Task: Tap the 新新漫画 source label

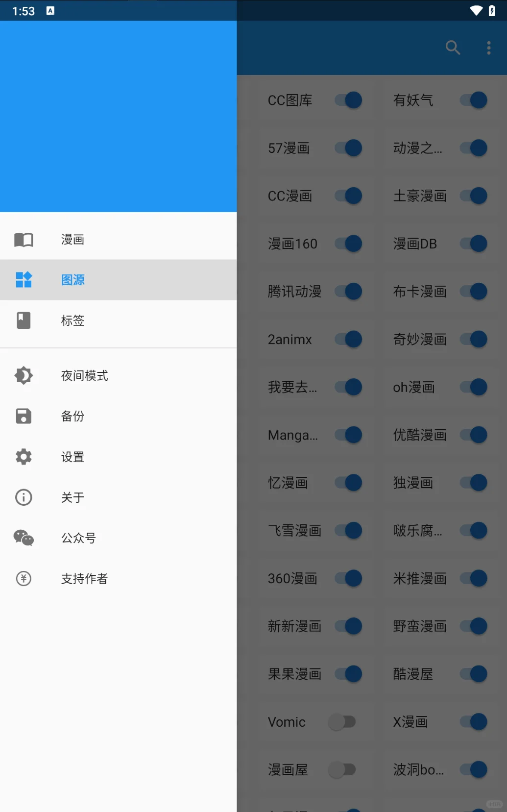Action: pos(294,626)
